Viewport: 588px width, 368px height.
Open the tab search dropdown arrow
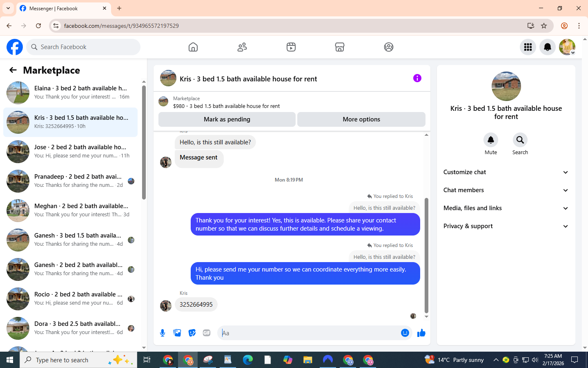[8, 8]
